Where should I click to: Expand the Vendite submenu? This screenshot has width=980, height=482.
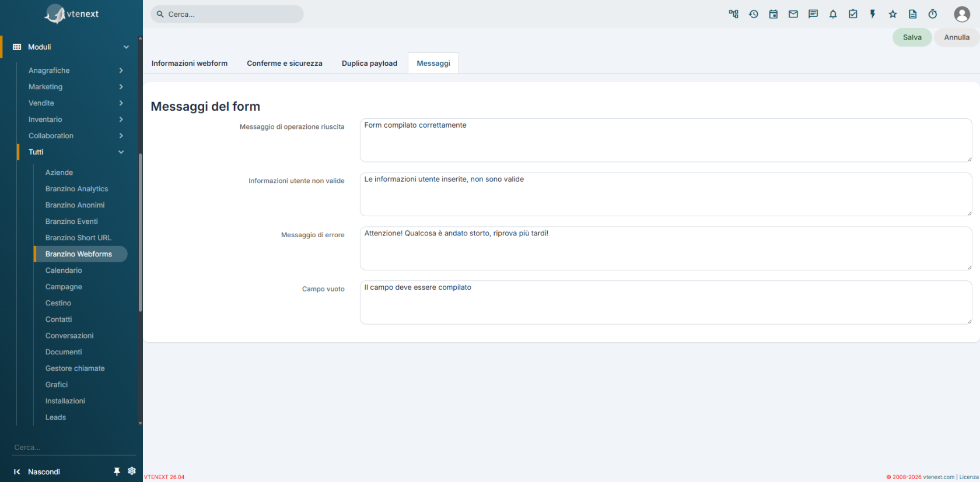point(121,103)
